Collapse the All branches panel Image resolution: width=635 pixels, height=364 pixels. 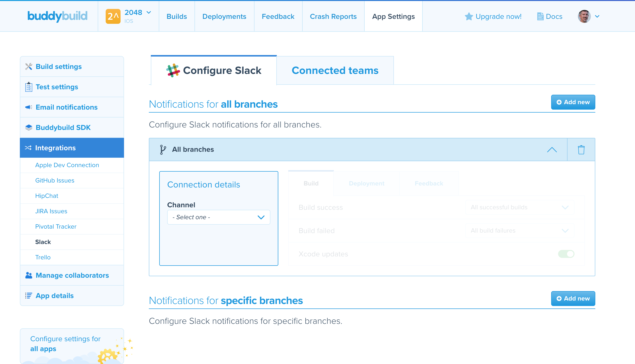point(552,150)
